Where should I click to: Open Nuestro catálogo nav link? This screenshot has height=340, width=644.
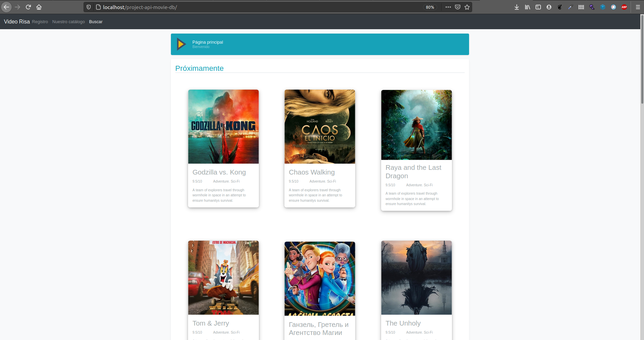click(x=68, y=22)
